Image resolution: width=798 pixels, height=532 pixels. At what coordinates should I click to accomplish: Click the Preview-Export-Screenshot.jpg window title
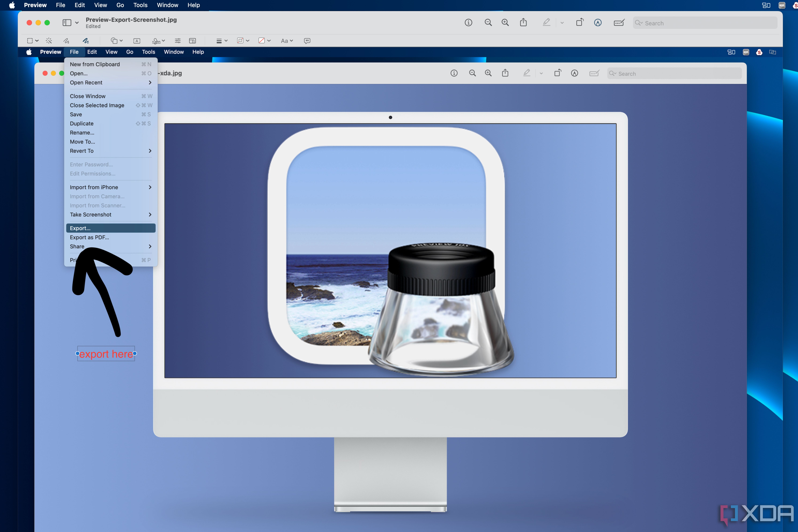tap(131, 20)
